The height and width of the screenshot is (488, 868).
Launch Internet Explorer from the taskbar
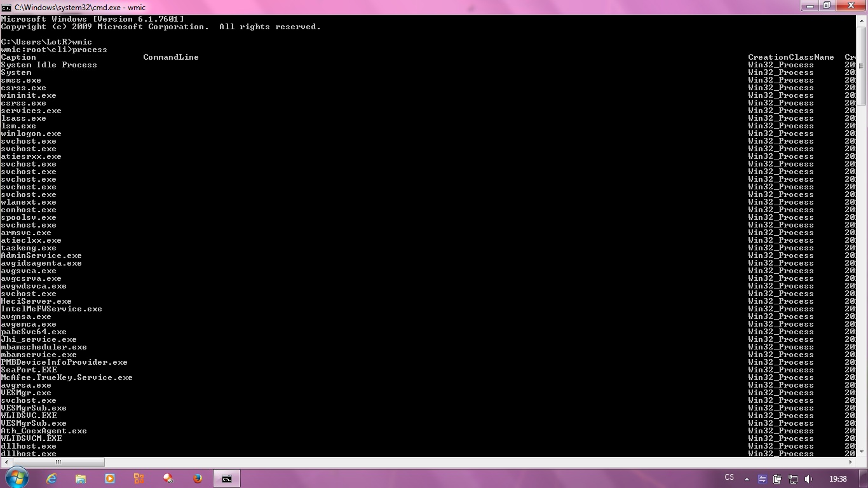point(51,478)
